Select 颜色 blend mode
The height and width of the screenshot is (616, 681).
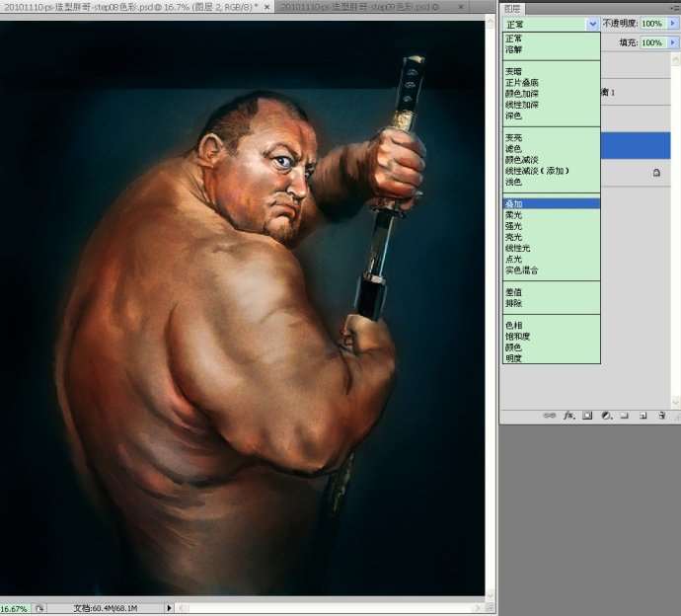point(552,347)
